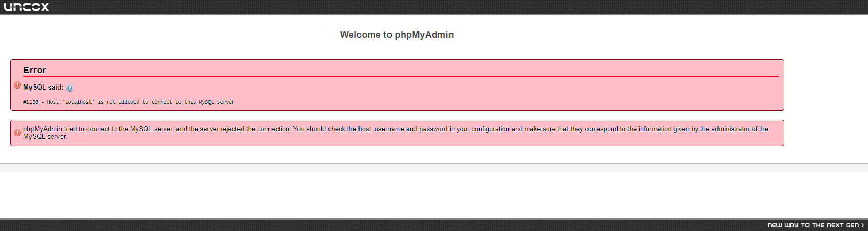Open the MySQL documentation help icon
This screenshot has height=231, width=868.
click(70, 88)
